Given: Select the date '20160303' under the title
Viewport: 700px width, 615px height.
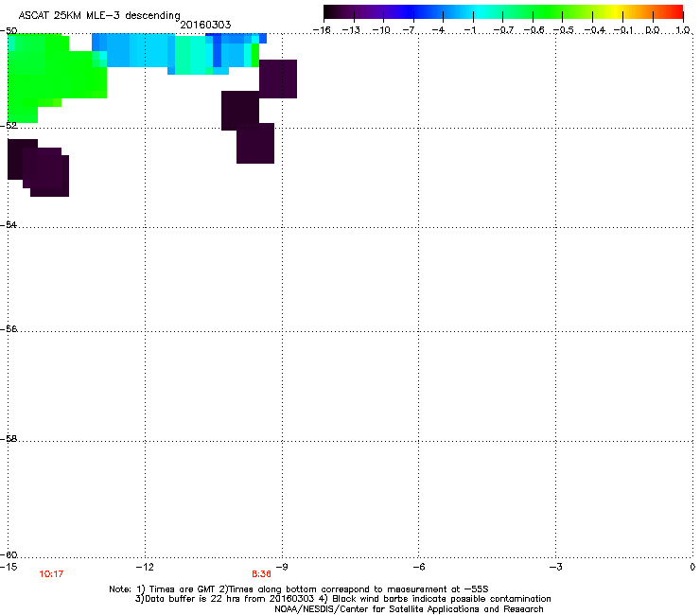Looking at the screenshot, I should tap(205, 25).
